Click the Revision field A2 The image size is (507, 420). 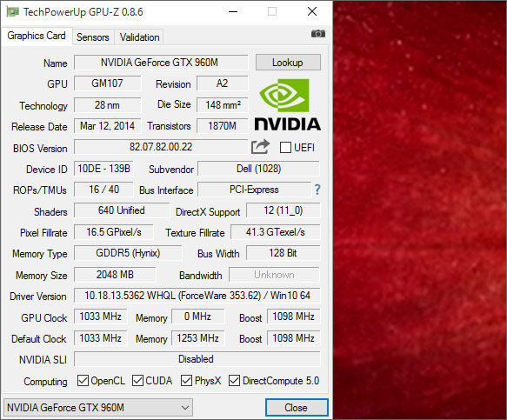click(x=222, y=83)
